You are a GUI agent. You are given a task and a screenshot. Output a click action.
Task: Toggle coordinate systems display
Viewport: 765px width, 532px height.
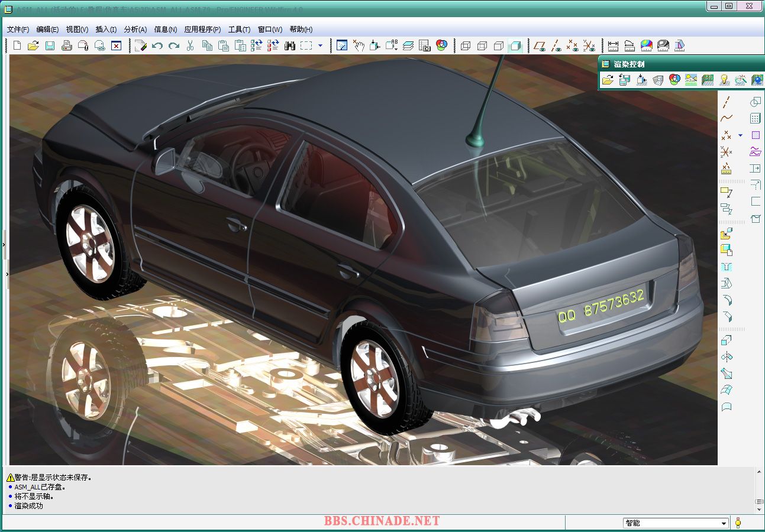(x=589, y=46)
